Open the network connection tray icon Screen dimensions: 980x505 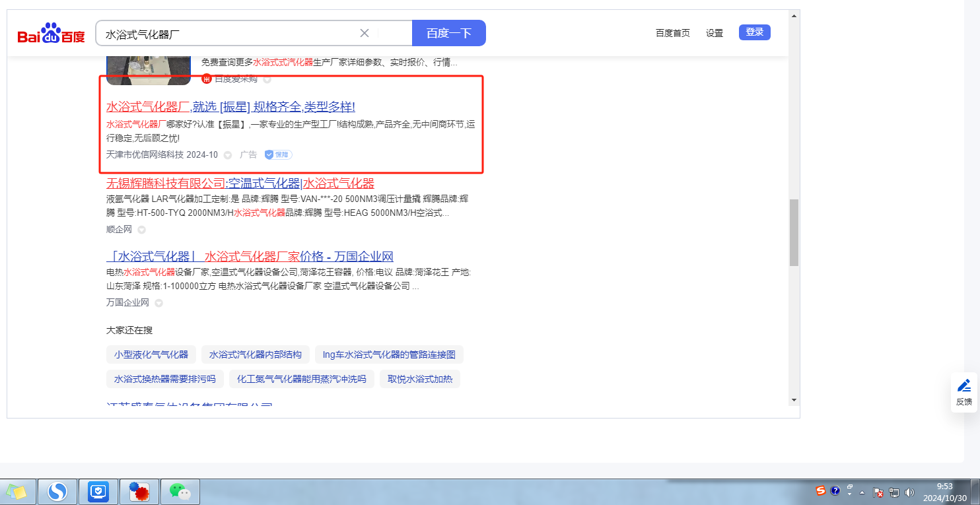pyautogui.click(x=894, y=492)
